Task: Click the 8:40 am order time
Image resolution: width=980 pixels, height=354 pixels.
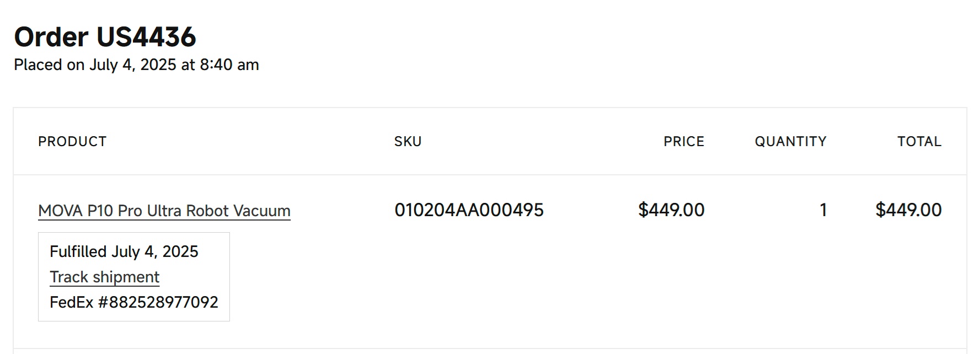Action: click(x=229, y=65)
